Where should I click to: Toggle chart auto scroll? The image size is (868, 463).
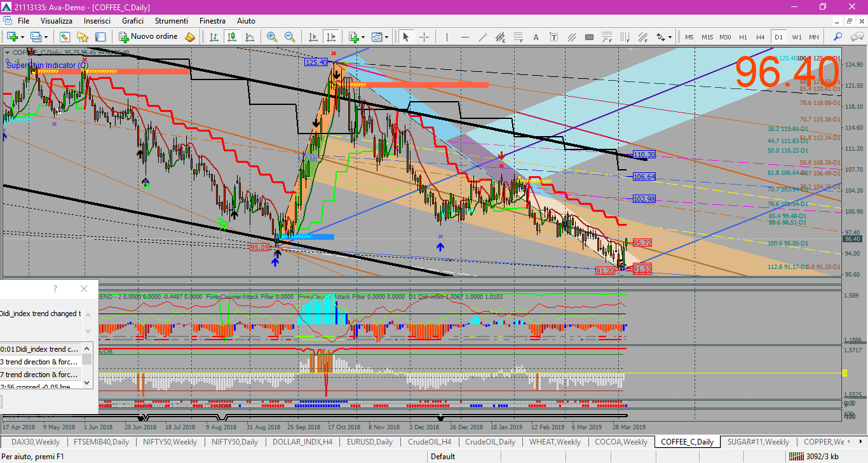(x=313, y=37)
